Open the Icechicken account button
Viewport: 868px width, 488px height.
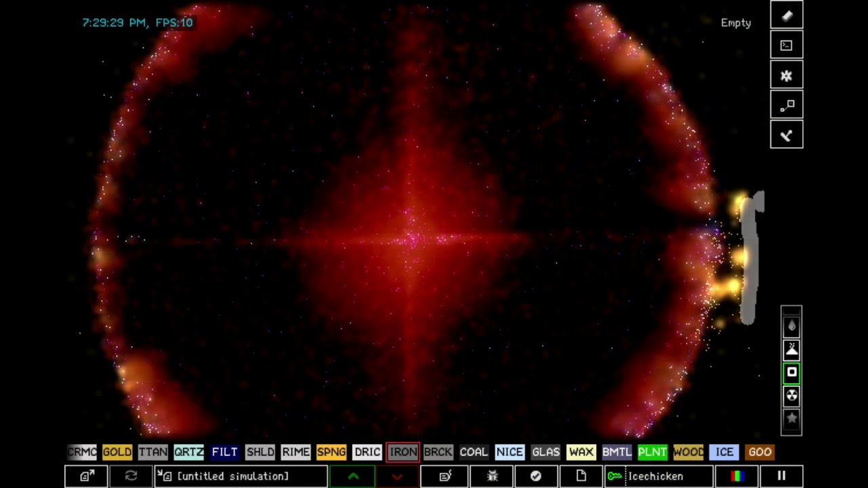(x=658, y=476)
